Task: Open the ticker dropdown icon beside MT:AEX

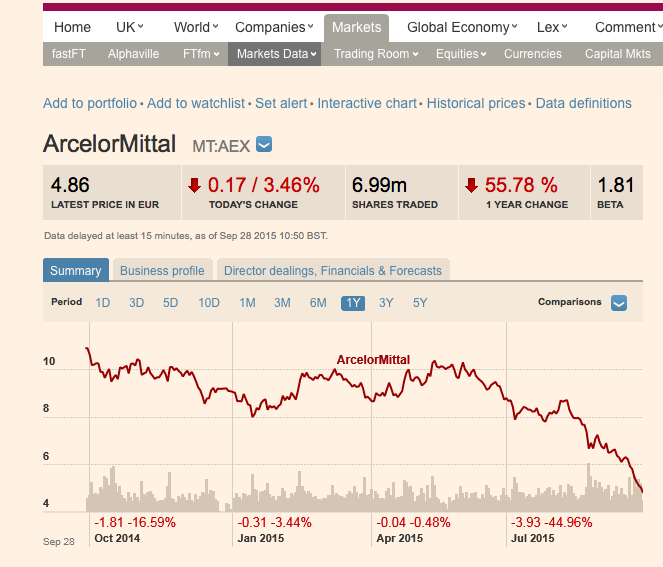Action: click(x=264, y=145)
